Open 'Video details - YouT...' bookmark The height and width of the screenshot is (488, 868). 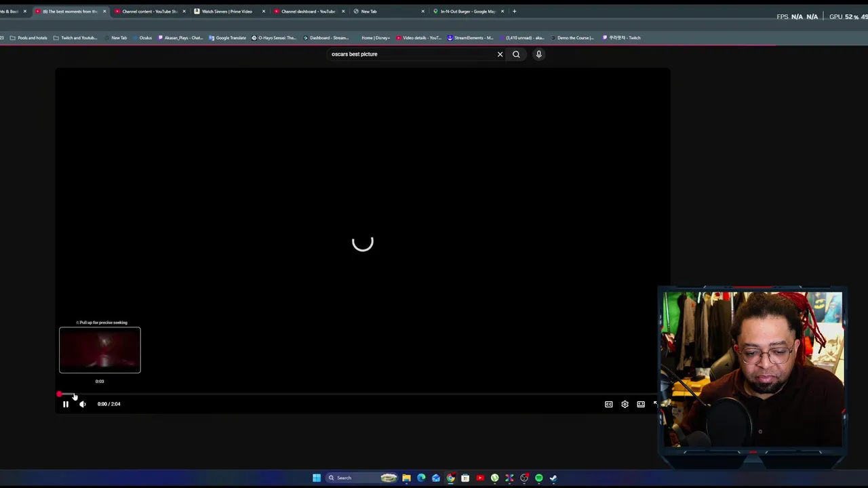tap(418, 38)
